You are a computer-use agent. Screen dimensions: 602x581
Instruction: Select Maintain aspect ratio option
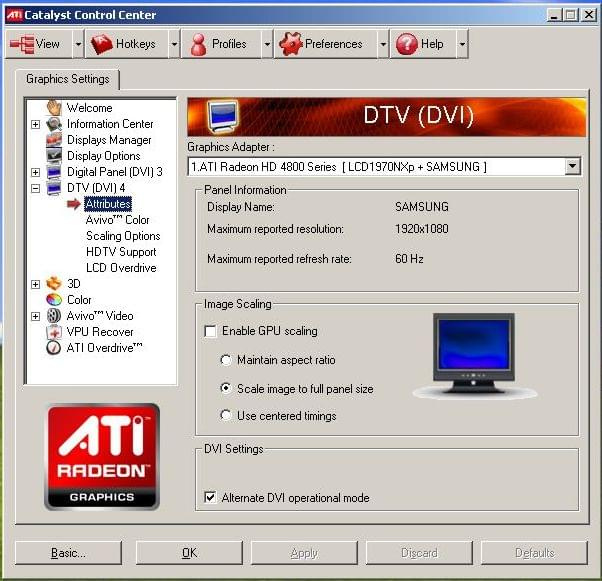(226, 360)
